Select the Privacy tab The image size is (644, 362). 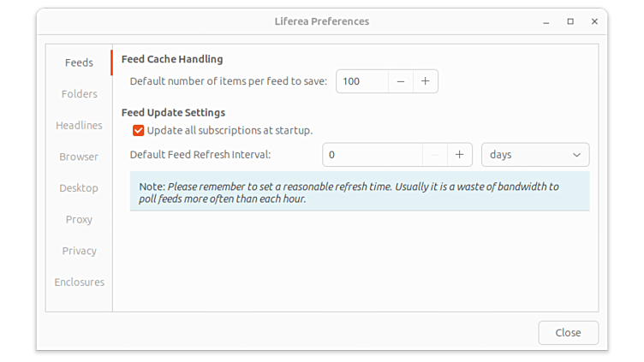coord(79,251)
